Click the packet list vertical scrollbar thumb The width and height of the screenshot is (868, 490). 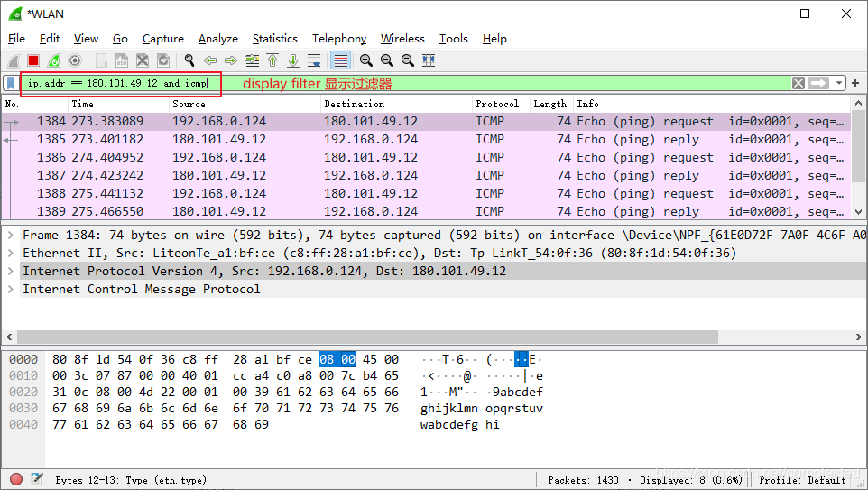point(858,145)
